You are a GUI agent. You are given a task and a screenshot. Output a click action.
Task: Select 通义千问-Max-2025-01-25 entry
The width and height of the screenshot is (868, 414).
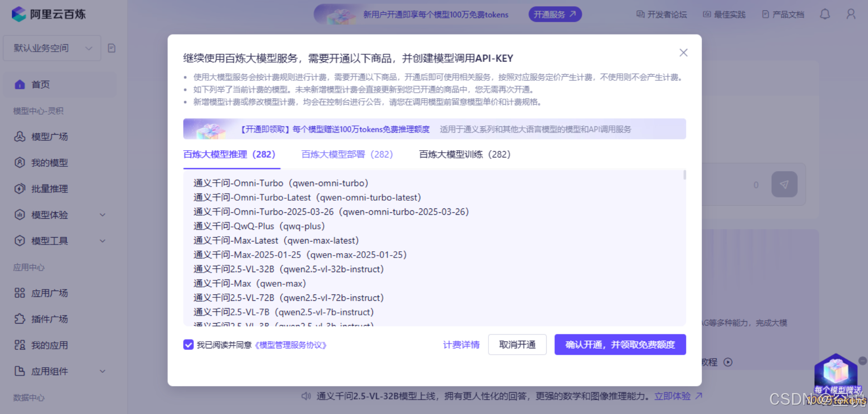(300, 255)
